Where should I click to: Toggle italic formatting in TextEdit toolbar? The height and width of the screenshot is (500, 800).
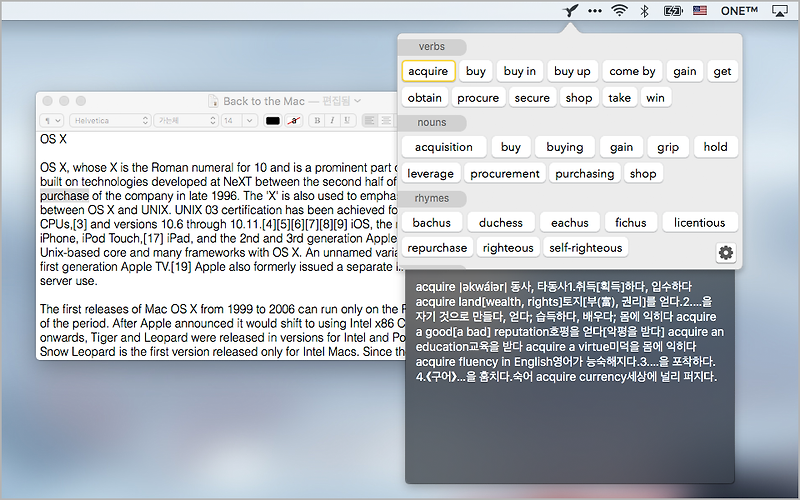(x=332, y=120)
